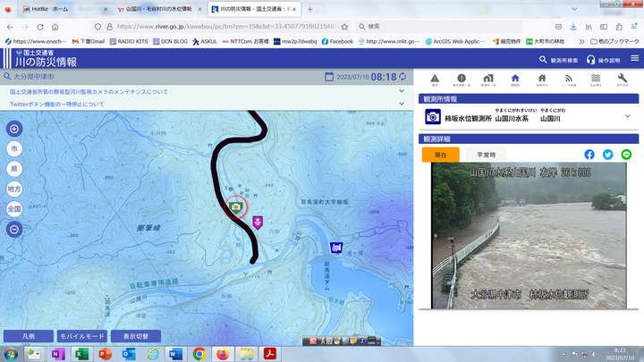Expand the camera maintenance notice
644x362 pixels.
pos(401,92)
